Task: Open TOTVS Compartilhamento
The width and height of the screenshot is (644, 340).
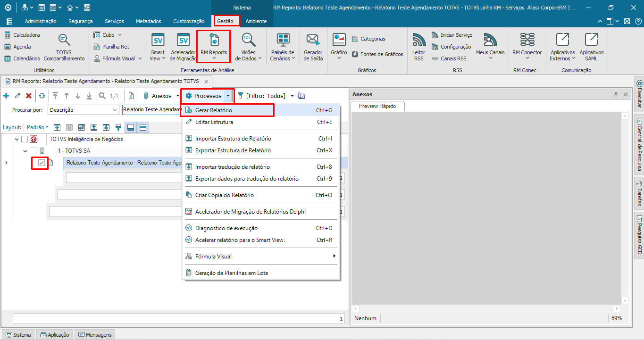Action: (64, 47)
